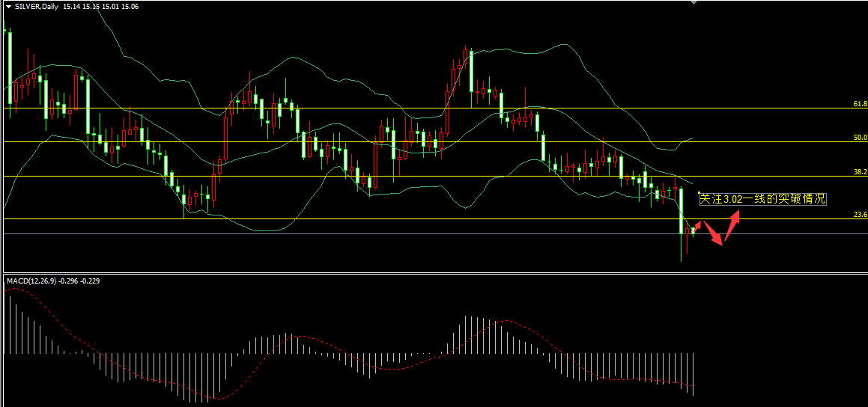Click the rightmost MACD histogram bar

pos(694,374)
